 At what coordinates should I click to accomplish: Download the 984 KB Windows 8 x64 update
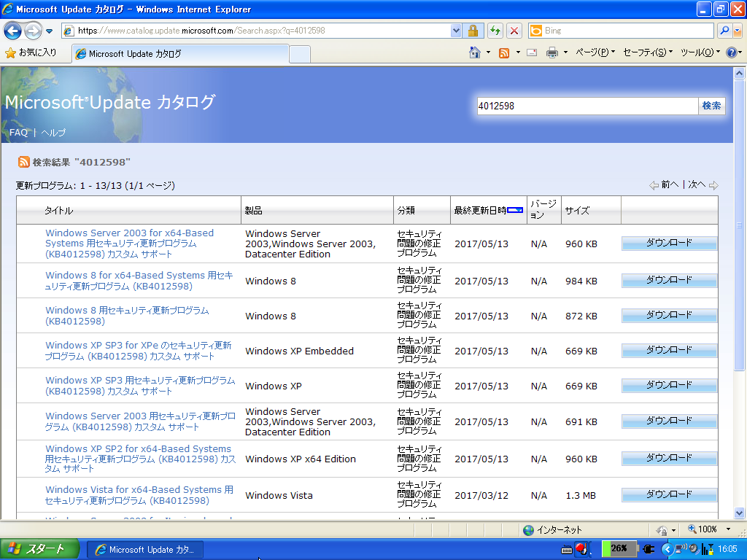pyautogui.click(x=669, y=281)
